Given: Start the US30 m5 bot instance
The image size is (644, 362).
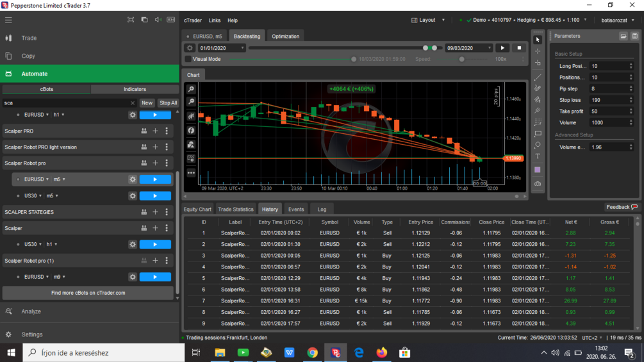Looking at the screenshot, I should pos(155,196).
